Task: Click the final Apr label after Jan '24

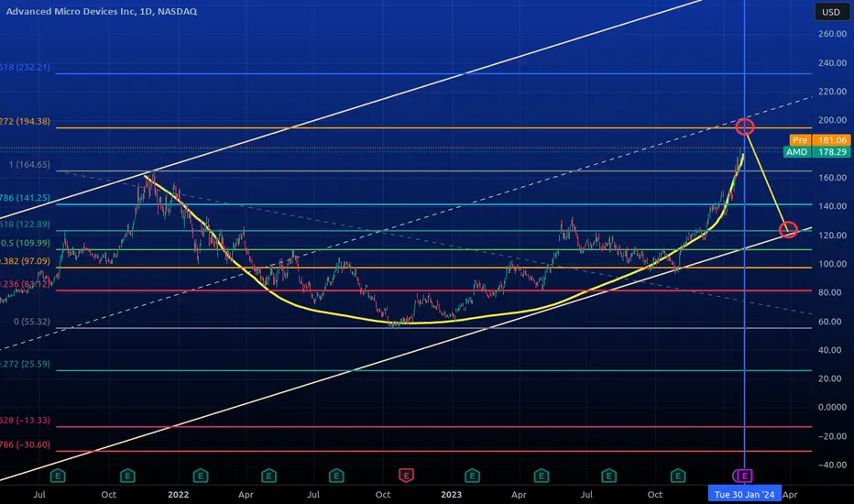Action: point(790,495)
